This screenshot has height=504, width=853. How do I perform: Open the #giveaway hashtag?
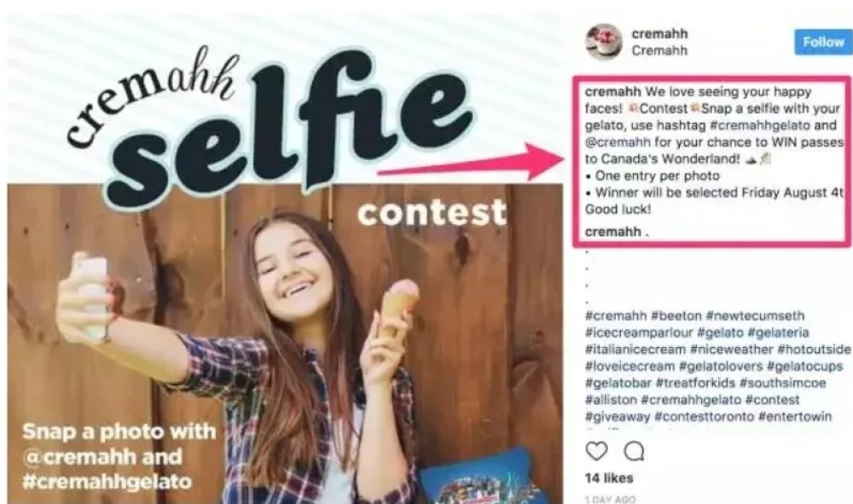(x=618, y=416)
